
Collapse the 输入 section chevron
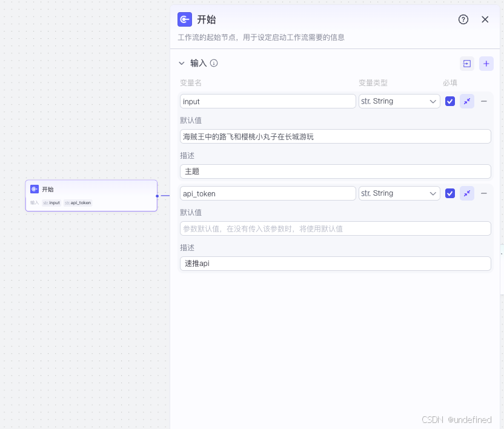click(182, 64)
